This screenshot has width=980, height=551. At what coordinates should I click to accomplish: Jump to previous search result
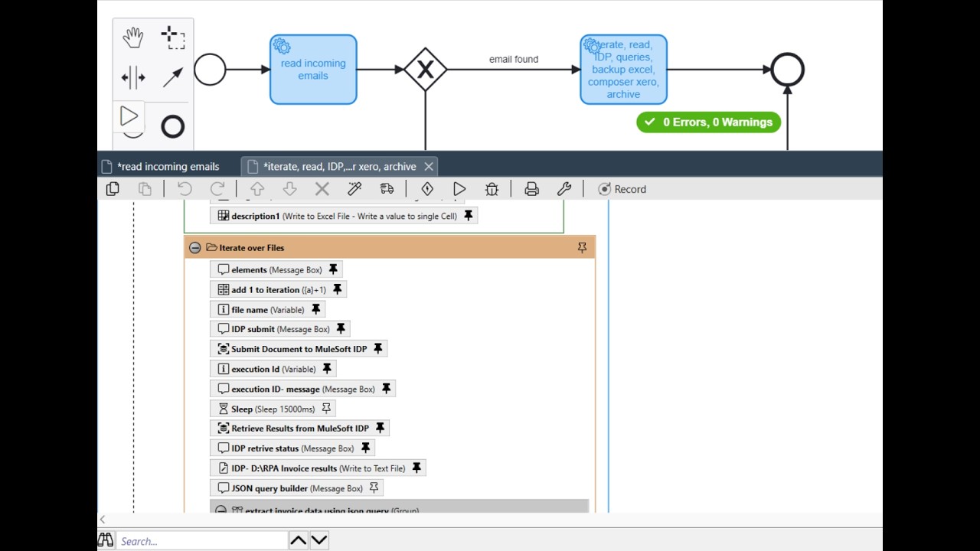(299, 541)
